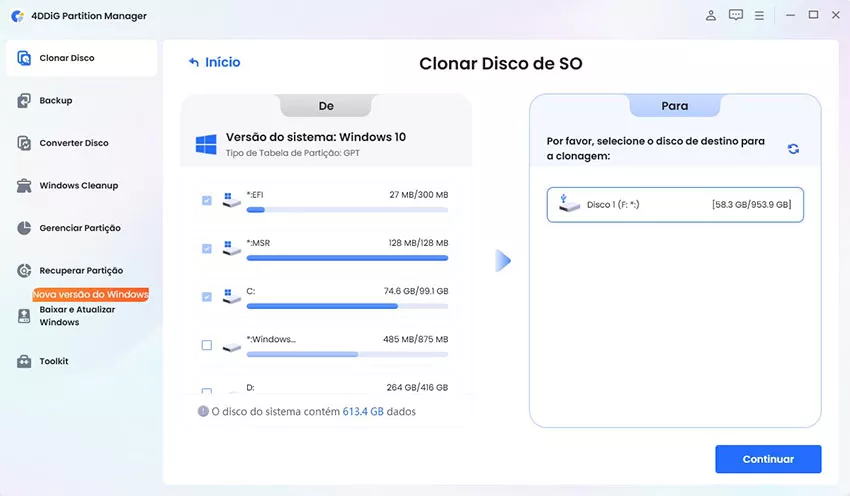Uncheck the *:MSR partition checkbox

point(207,249)
